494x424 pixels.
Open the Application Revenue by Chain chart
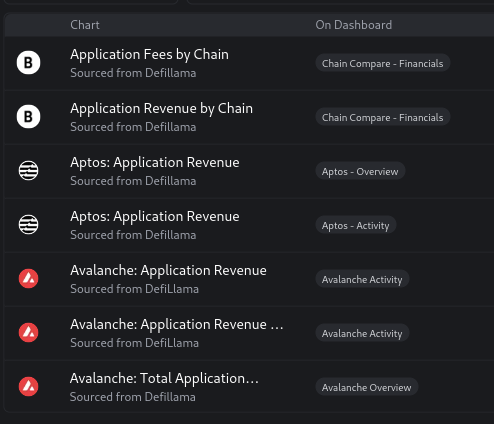(161, 109)
